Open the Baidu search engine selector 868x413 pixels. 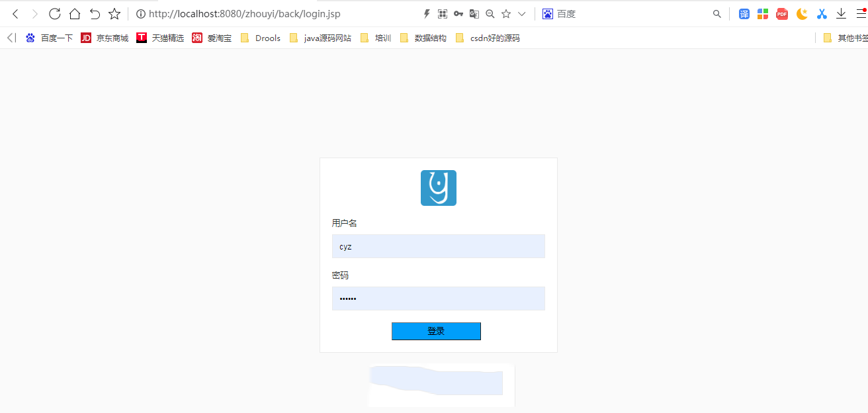[x=558, y=14]
